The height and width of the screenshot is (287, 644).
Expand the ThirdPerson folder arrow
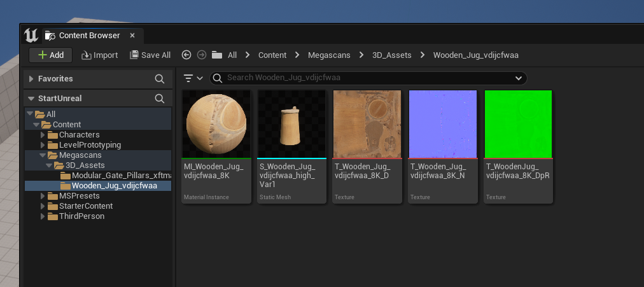tap(43, 216)
